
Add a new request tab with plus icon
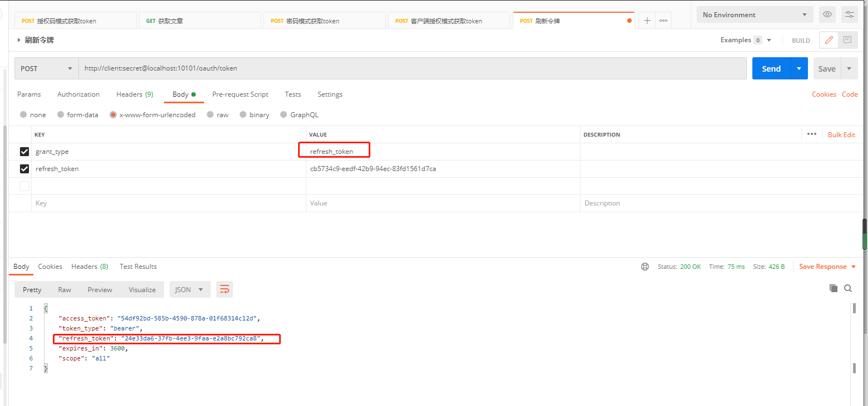click(x=647, y=21)
